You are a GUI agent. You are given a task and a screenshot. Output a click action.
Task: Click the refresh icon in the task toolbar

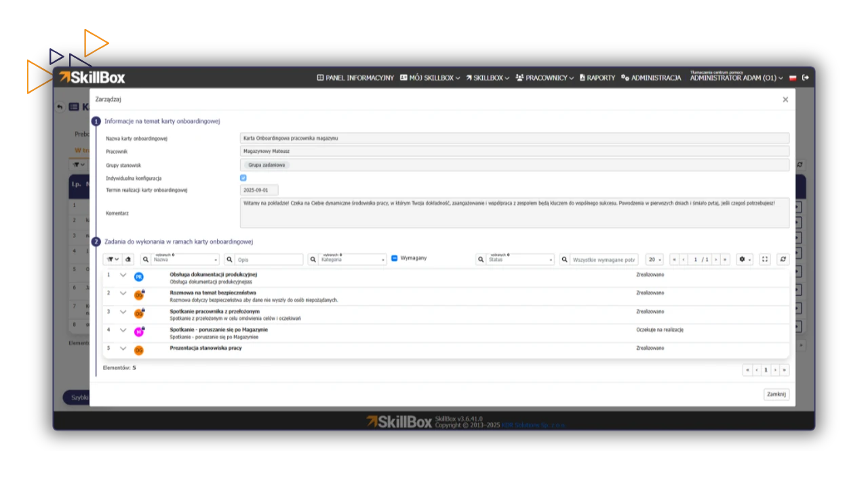pos(783,260)
